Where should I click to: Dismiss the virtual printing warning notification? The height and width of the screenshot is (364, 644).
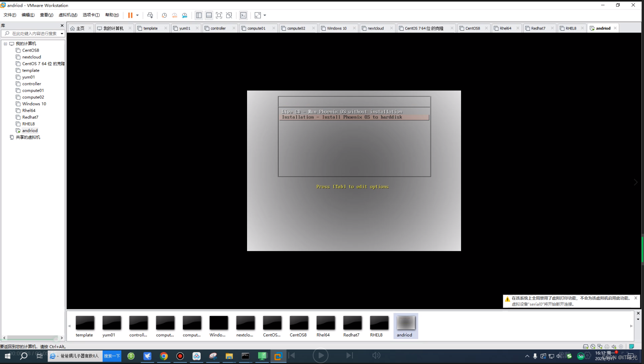pyautogui.click(x=636, y=298)
